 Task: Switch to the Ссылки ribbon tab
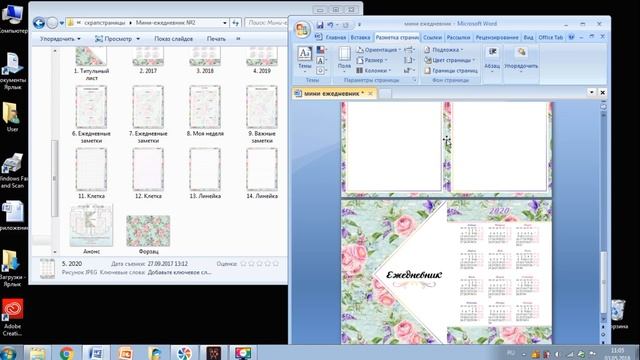coord(432,38)
